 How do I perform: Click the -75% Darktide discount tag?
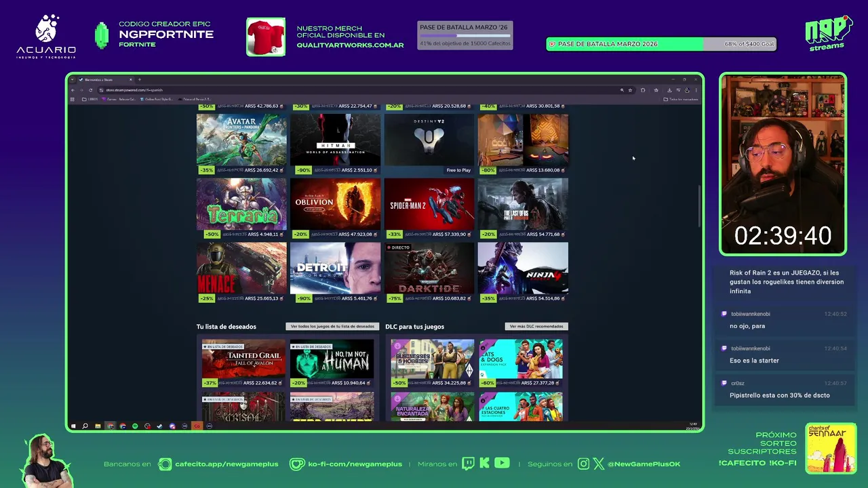tap(394, 298)
